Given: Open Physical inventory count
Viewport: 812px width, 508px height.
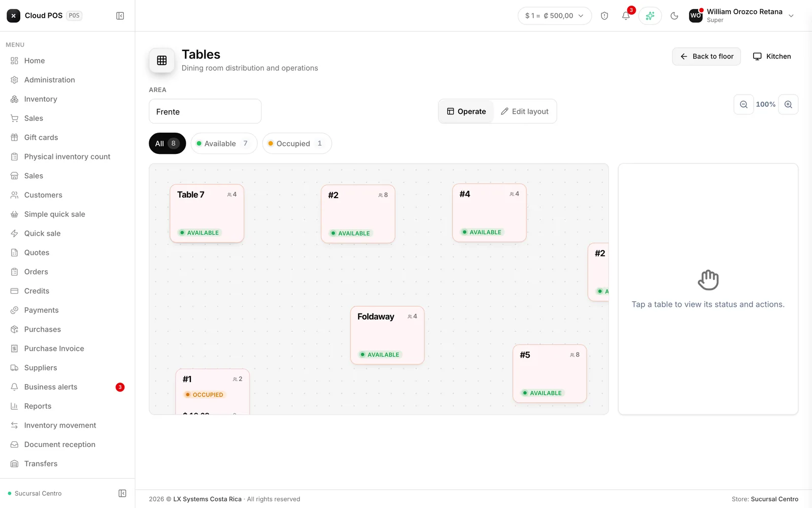Looking at the screenshot, I should (x=67, y=156).
